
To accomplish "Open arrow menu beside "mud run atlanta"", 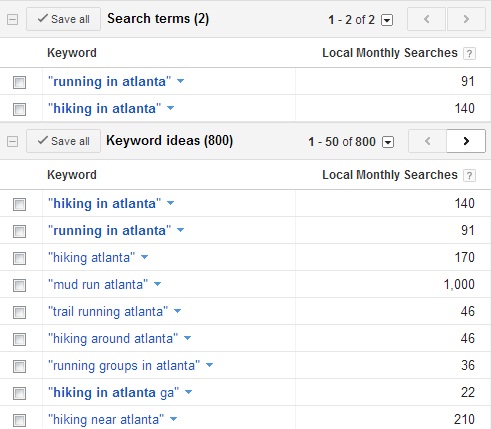I will [x=157, y=284].
